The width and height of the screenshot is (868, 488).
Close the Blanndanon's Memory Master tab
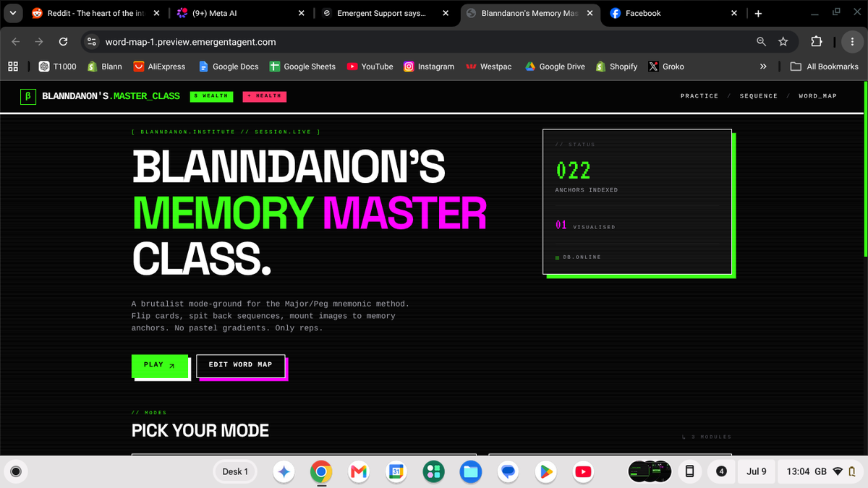click(x=590, y=13)
